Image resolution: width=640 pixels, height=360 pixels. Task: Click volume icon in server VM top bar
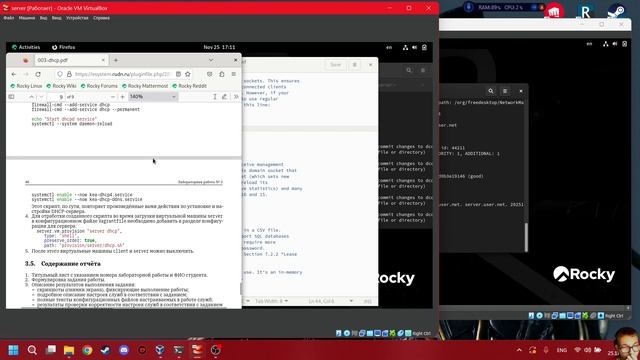414,47
